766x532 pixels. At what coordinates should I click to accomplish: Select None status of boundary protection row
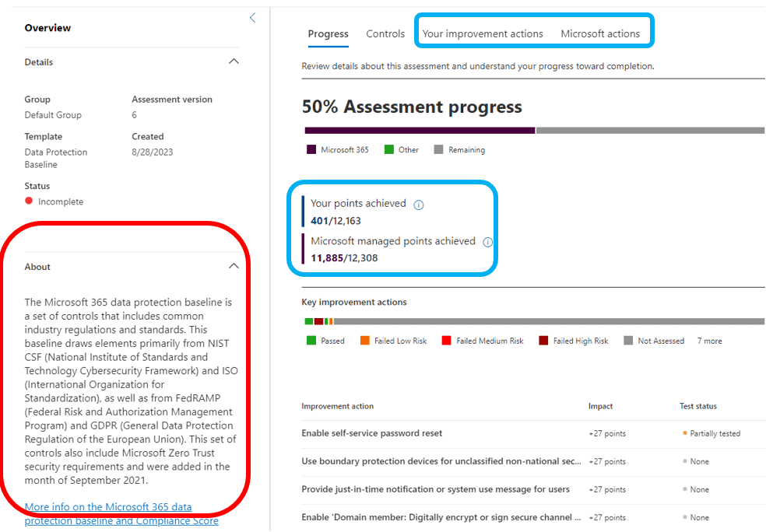(x=696, y=461)
